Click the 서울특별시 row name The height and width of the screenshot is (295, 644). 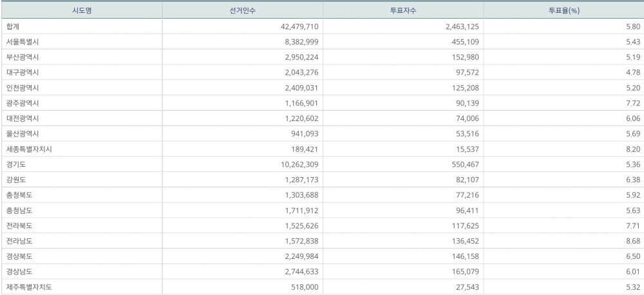click(23, 42)
